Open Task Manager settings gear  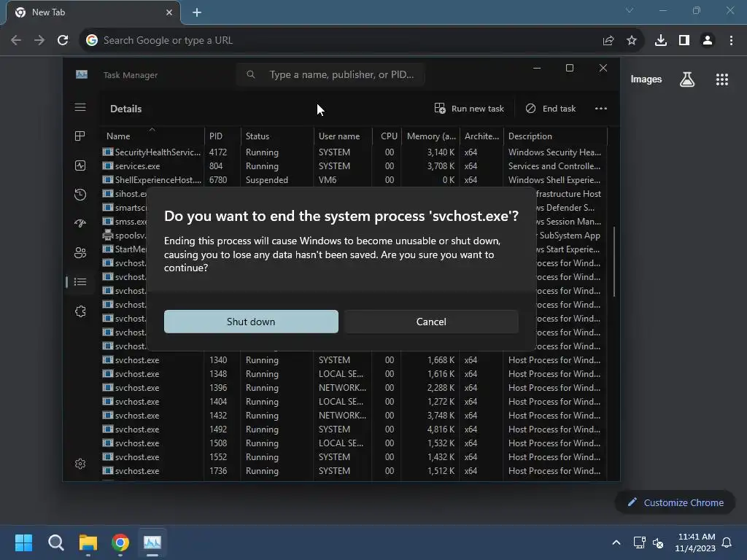pyautogui.click(x=80, y=464)
